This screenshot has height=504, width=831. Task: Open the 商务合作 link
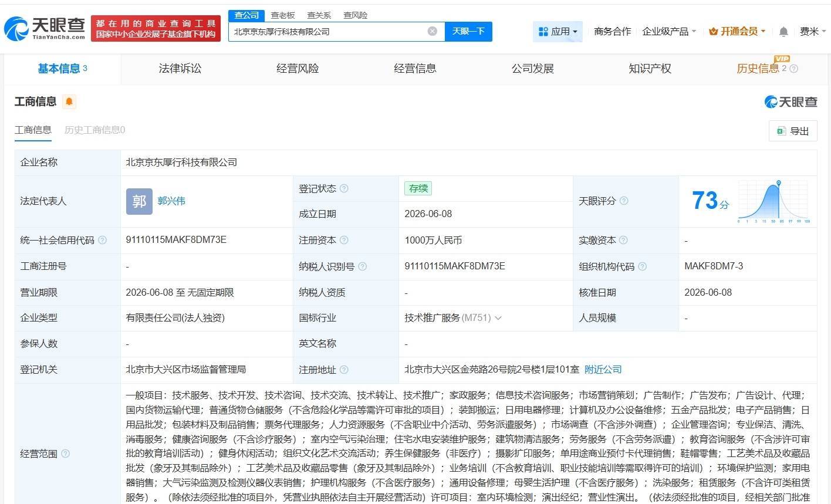pyautogui.click(x=612, y=32)
